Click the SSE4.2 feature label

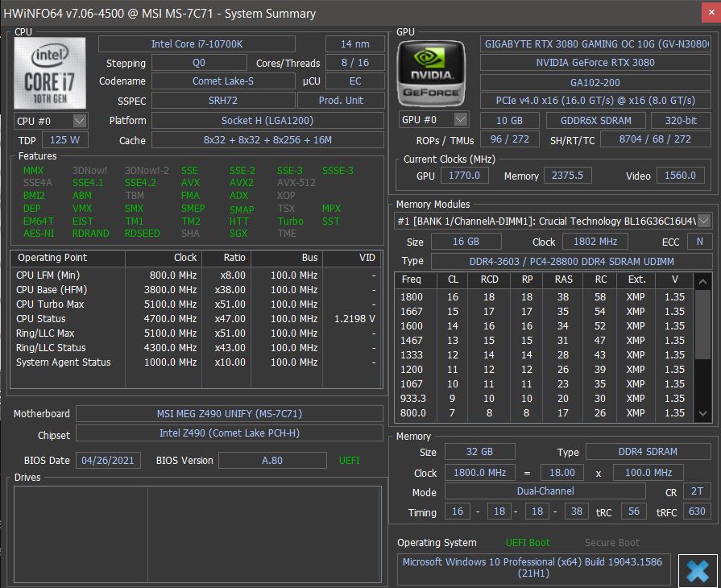click(140, 183)
